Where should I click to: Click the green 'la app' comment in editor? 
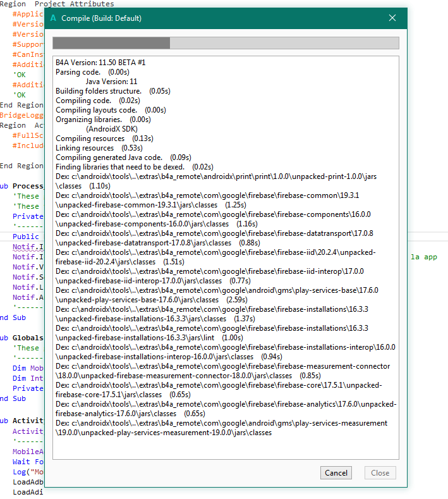tap(424, 257)
